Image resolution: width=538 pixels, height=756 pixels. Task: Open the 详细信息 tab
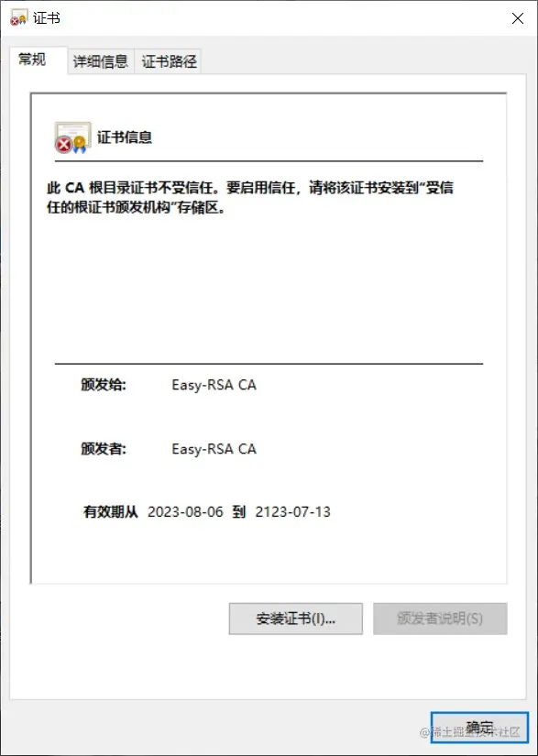coord(100,61)
